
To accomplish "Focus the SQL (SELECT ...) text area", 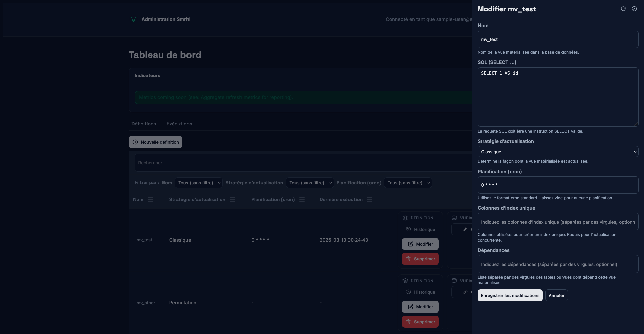I will pyautogui.click(x=557, y=97).
